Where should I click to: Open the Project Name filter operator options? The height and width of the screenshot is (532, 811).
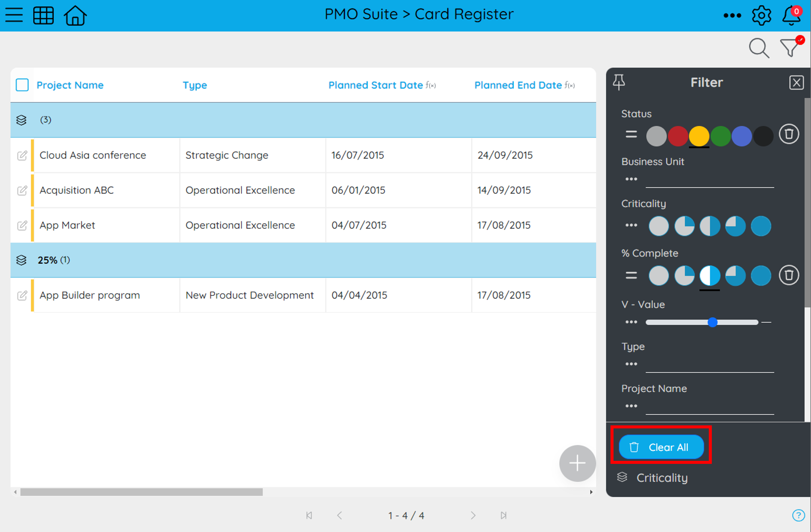click(631, 406)
